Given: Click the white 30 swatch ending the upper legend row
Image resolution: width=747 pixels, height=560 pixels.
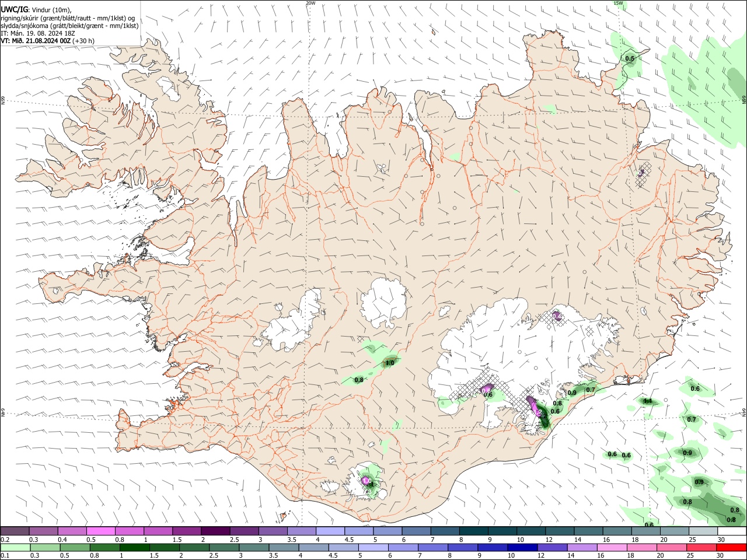Looking at the screenshot, I should (x=732, y=531).
